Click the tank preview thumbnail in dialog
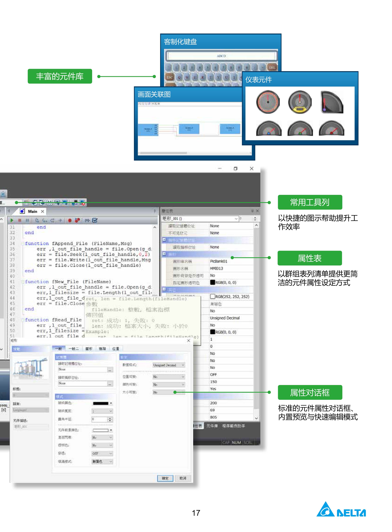 click(31, 368)
